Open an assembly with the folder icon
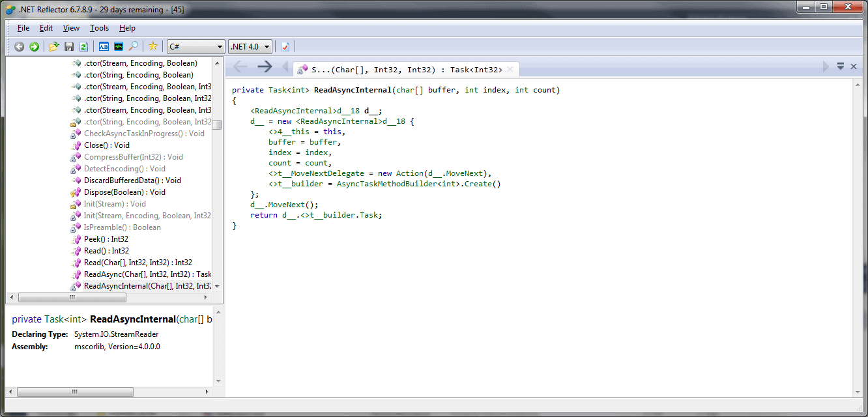The height and width of the screenshot is (417, 868). (x=54, y=46)
